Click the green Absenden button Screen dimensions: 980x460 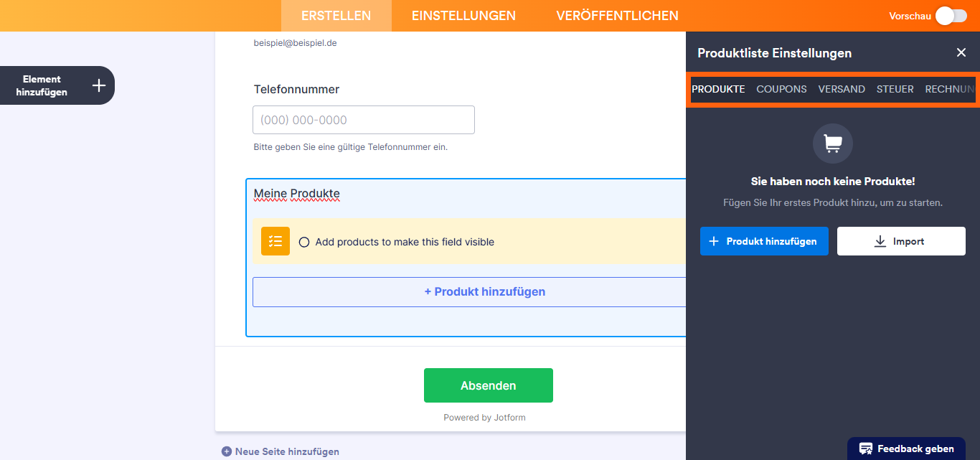pos(489,385)
